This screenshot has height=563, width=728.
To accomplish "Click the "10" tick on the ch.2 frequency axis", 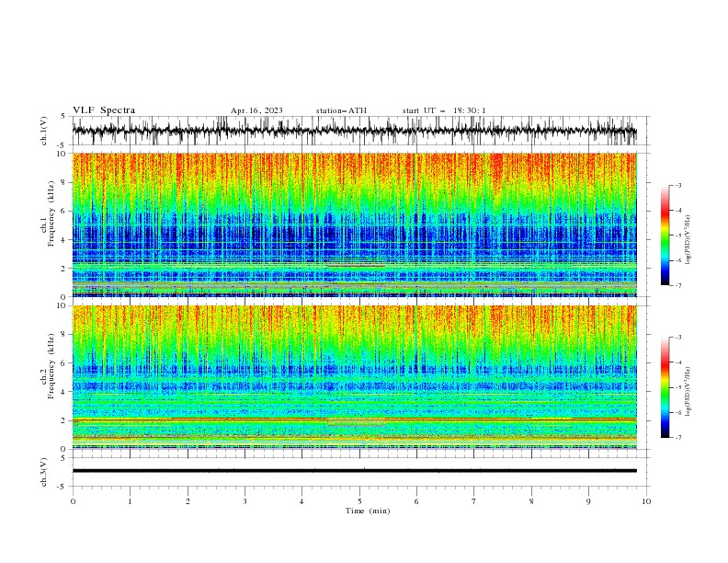I will point(63,305).
